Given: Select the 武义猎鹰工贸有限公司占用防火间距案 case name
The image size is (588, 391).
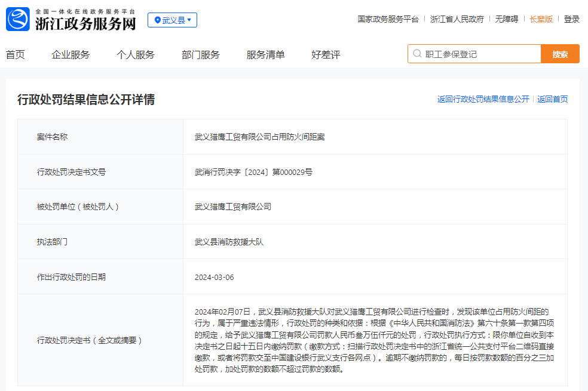Looking at the screenshot, I should click(259, 137).
